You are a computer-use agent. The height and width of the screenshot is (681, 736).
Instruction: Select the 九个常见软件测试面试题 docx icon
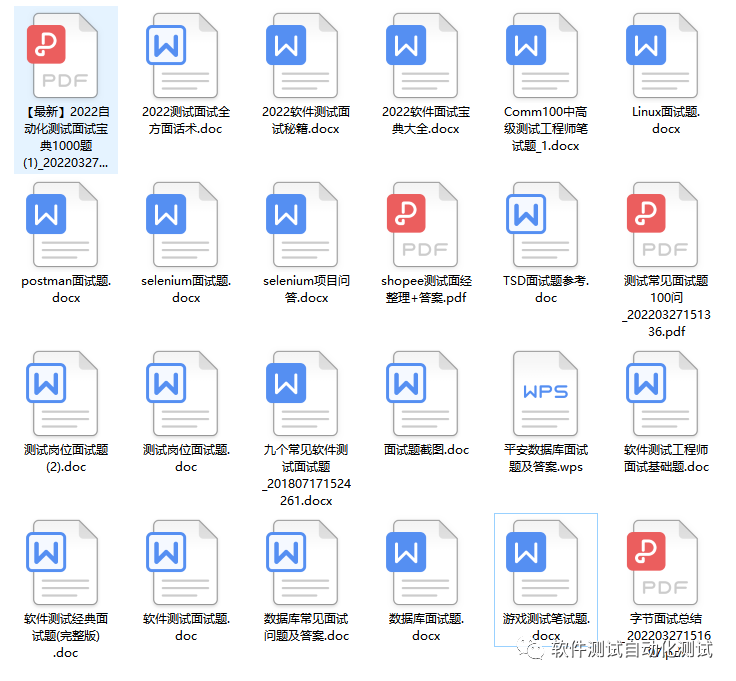tap(303, 393)
